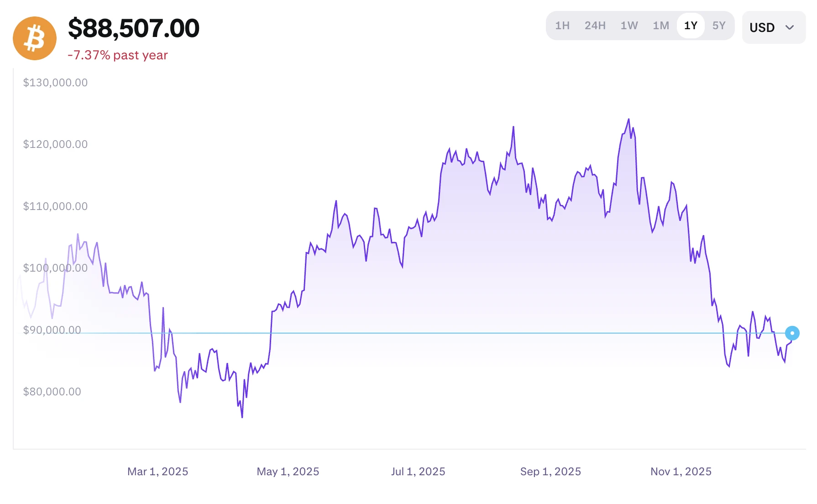Click the blue current-price dot marker
The width and height of the screenshot is (817, 504).
tap(792, 333)
